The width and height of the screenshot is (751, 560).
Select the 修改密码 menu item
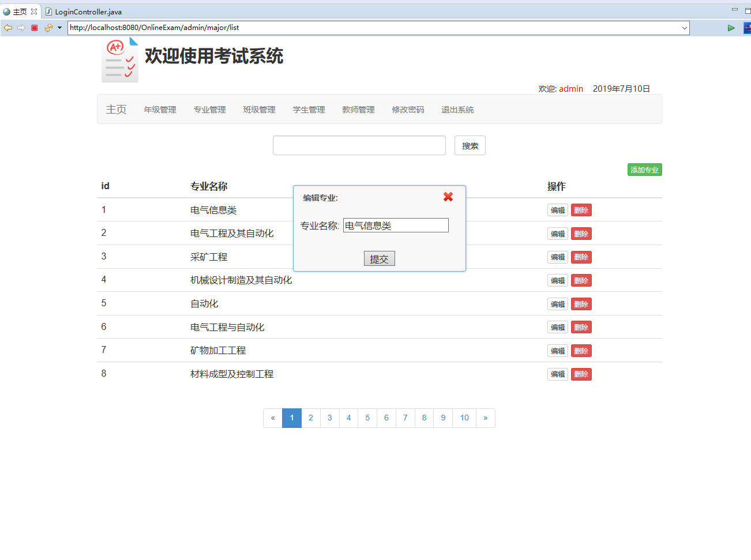(x=407, y=109)
